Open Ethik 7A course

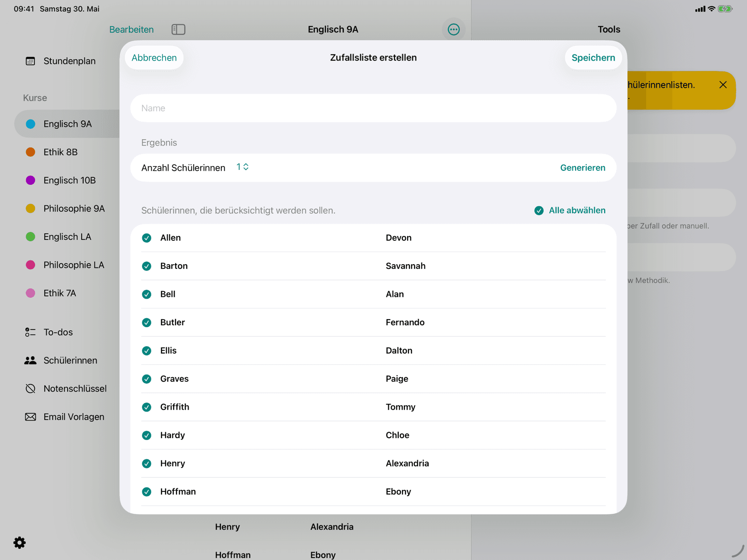click(x=60, y=293)
